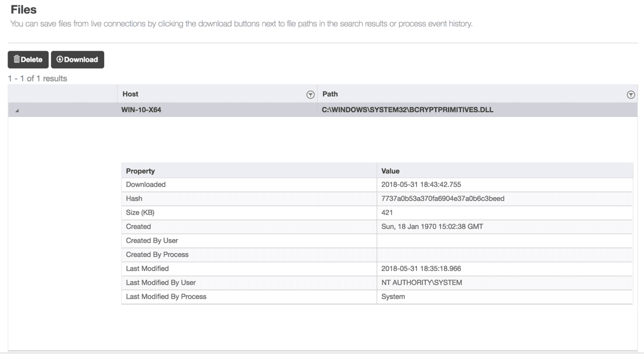Open the Path column filter icon
Viewport: 644px width, 354px height.
pyautogui.click(x=631, y=94)
